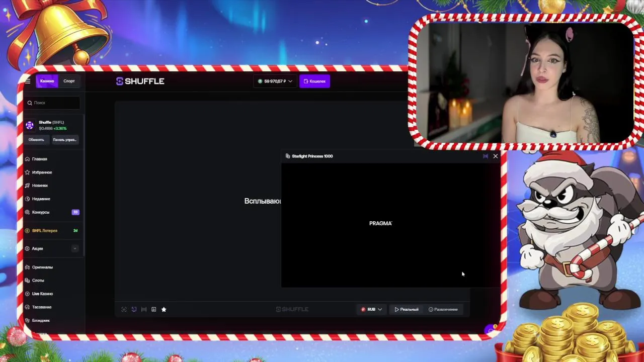Open Недавние recent games
Screen dimensions: 644x362
tap(41, 199)
